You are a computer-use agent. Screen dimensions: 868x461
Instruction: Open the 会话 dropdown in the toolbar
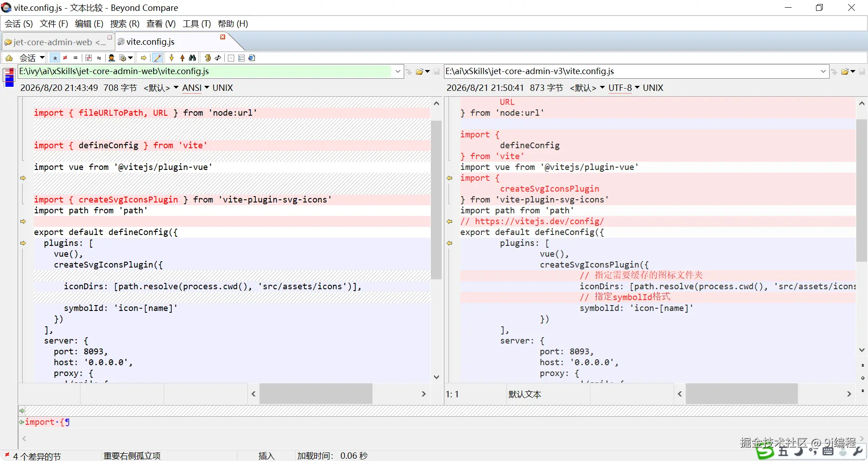pos(32,58)
